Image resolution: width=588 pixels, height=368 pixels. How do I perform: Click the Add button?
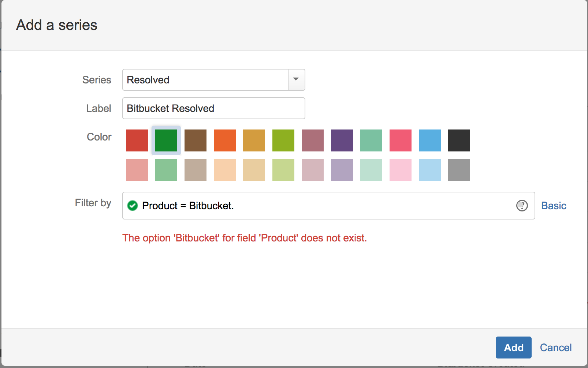pos(514,348)
